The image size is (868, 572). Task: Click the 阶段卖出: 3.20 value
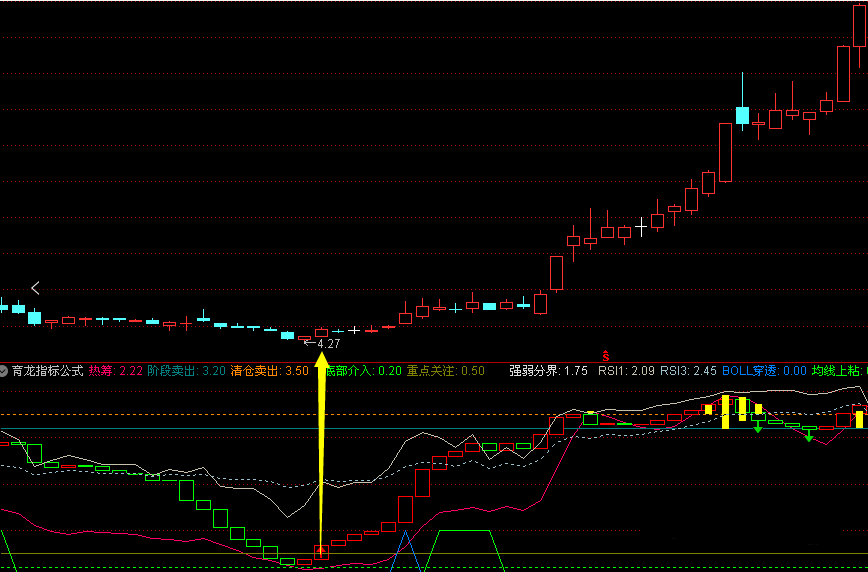tap(187, 371)
